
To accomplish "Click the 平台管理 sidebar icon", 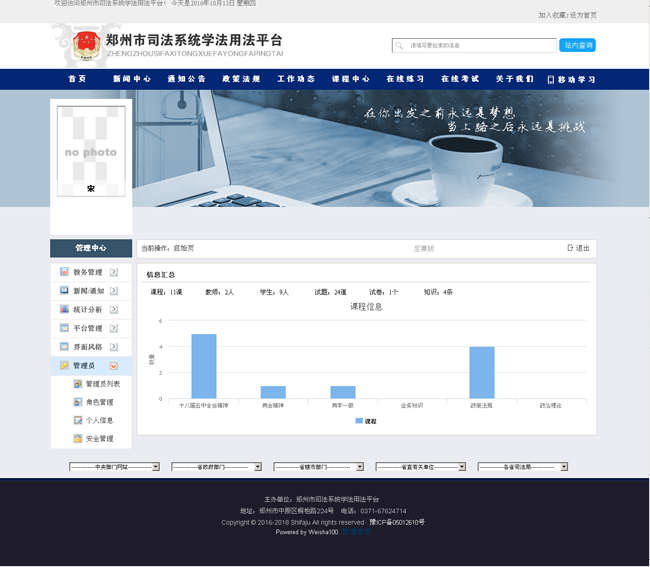I will coord(64,328).
